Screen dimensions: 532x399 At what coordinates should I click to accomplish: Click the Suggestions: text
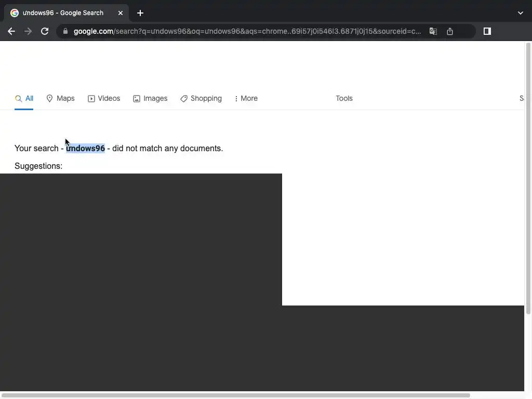[x=38, y=166]
